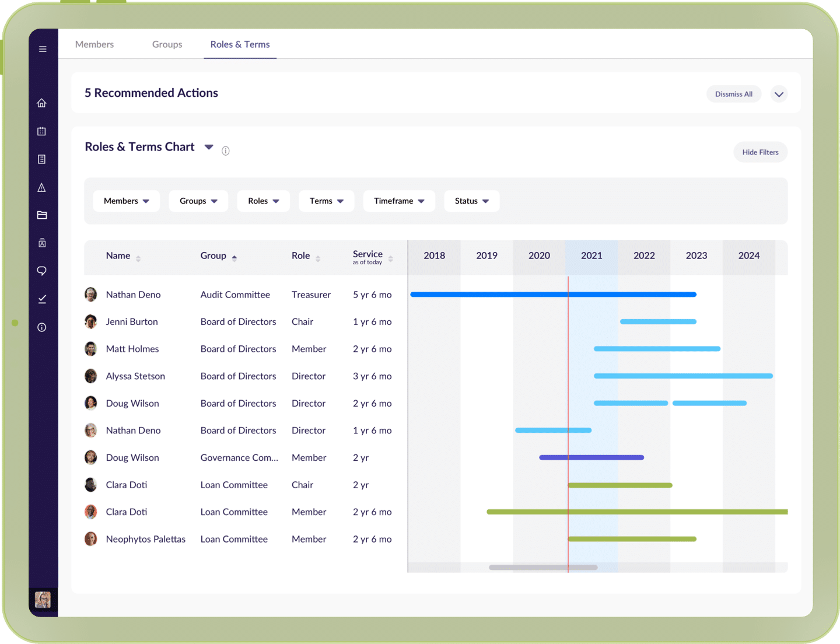Switch to the Members tab

(94, 44)
